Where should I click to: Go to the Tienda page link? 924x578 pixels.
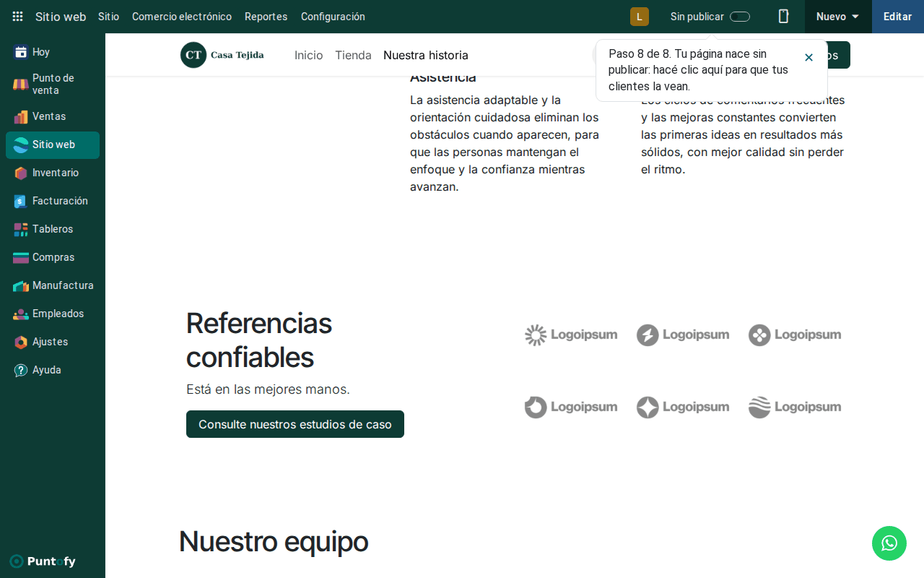click(x=353, y=55)
